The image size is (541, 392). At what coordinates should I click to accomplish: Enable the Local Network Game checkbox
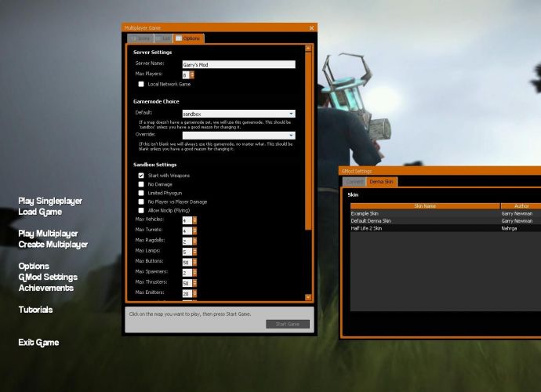coord(141,84)
